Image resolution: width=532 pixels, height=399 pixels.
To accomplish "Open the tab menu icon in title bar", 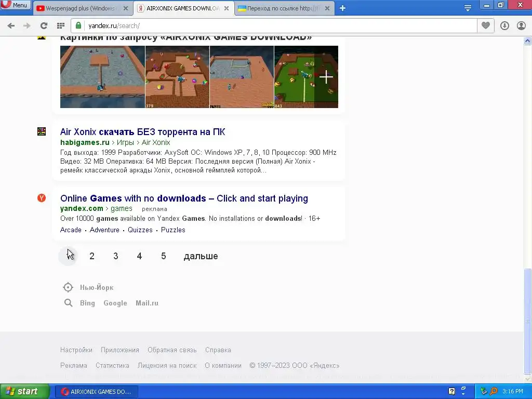I will pos(468,8).
